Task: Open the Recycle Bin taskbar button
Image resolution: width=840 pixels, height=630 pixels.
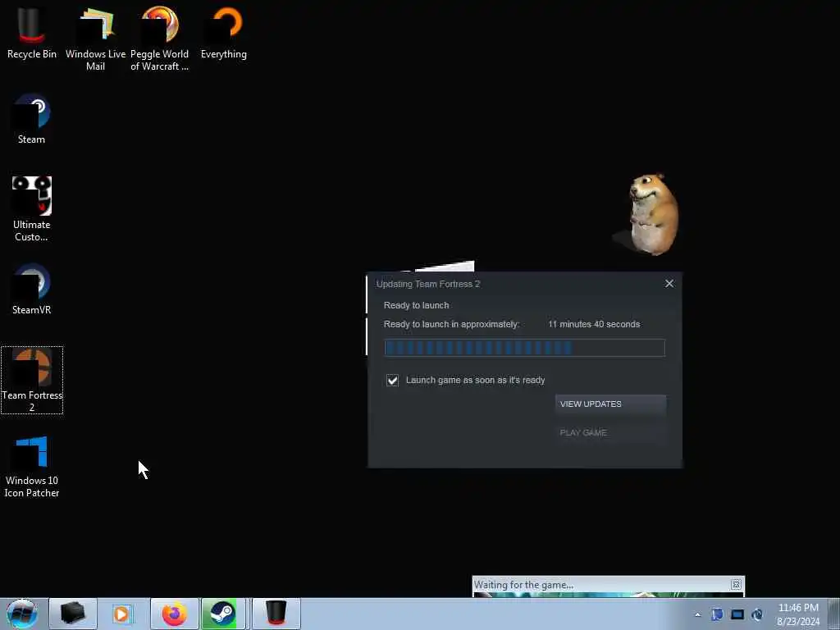Action: coord(276,614)
